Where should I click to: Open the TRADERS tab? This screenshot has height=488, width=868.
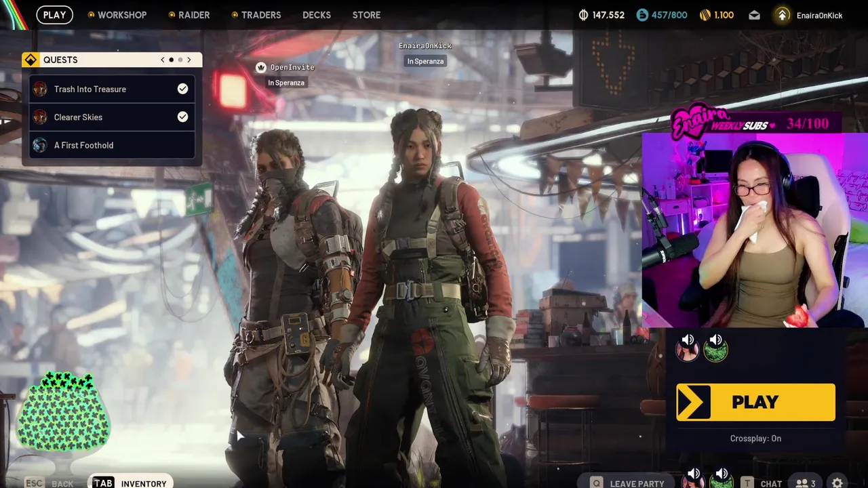coord(256,15)
